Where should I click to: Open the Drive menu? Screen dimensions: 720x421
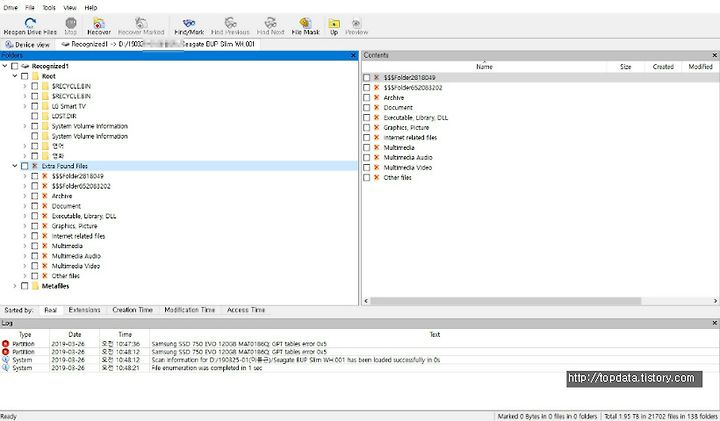[10, 7]
